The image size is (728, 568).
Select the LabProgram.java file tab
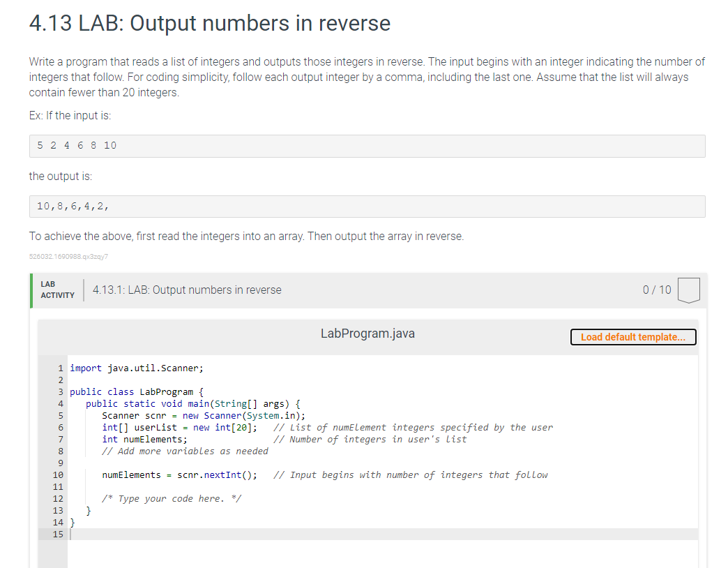(x=367, y=334)
